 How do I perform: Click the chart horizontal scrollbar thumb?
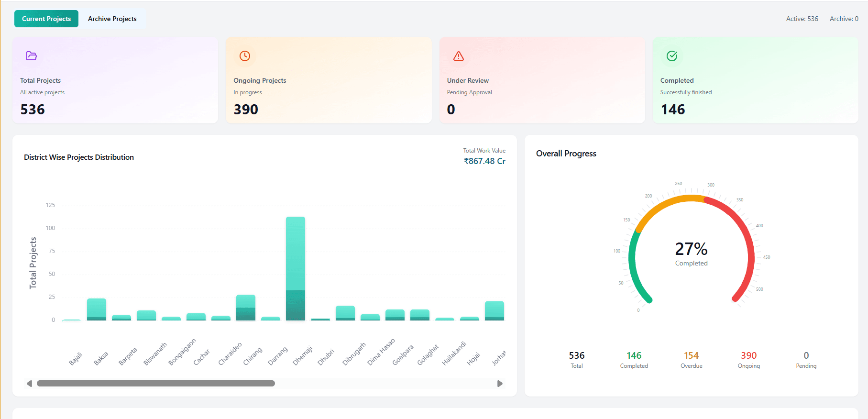click(156, 384)
